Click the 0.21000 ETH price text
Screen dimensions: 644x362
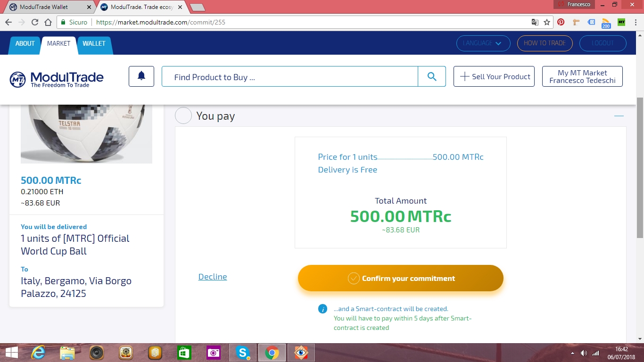click(42, 192)
